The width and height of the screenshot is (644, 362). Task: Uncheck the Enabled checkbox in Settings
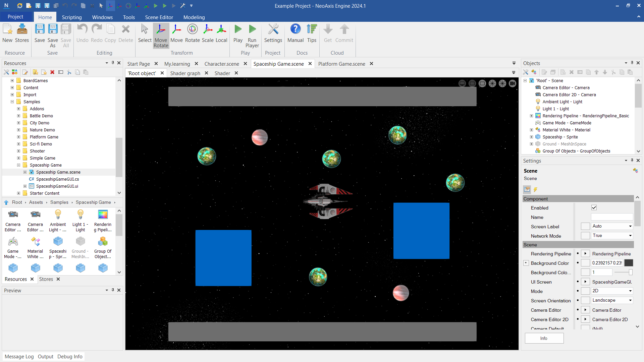coord(594,208)
